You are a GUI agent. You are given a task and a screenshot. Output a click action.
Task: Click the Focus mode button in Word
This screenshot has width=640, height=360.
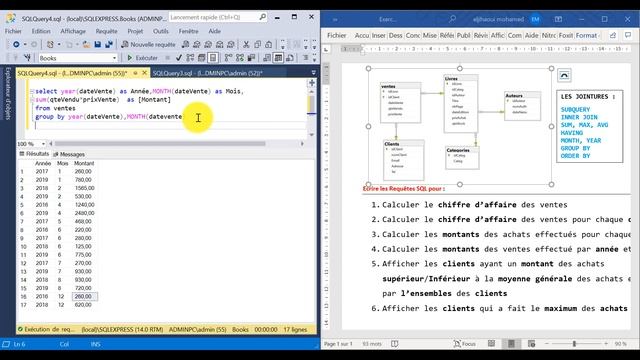[x=465, y=344]
